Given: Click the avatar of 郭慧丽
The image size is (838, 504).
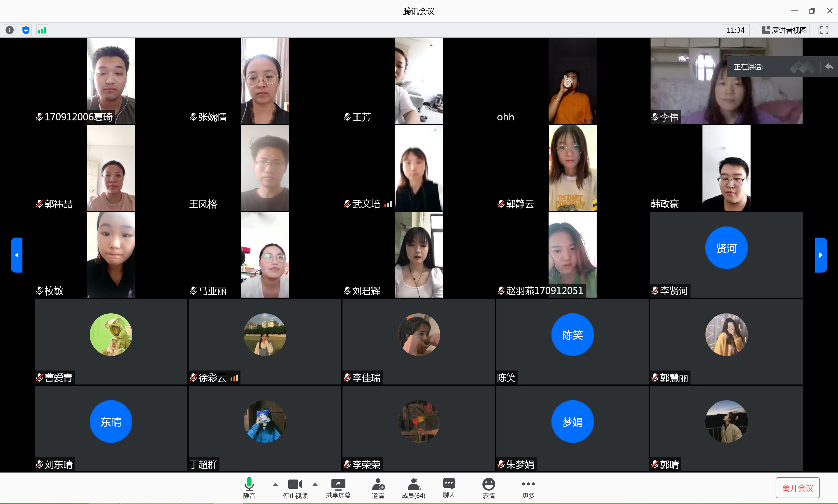Looking at the screenshot, I should [x=726, y=335].
